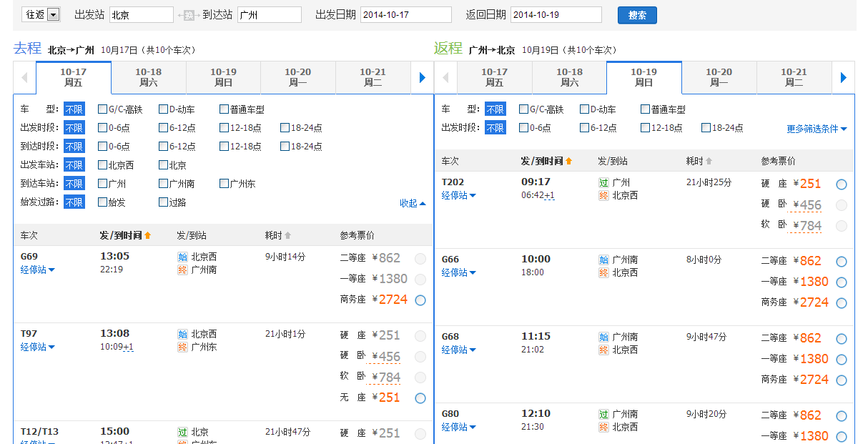This screenshot has height=444, width=868.
Task: Click the 出发日期 date input field
Action: 405,15
